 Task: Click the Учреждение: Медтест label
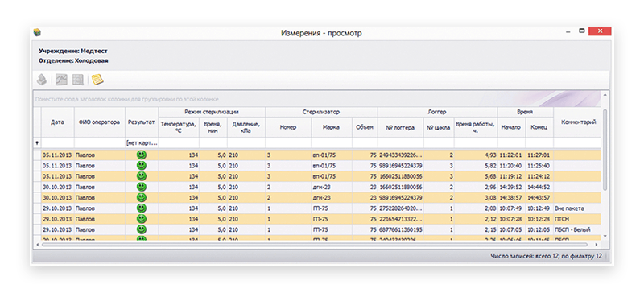pos(73,52)
